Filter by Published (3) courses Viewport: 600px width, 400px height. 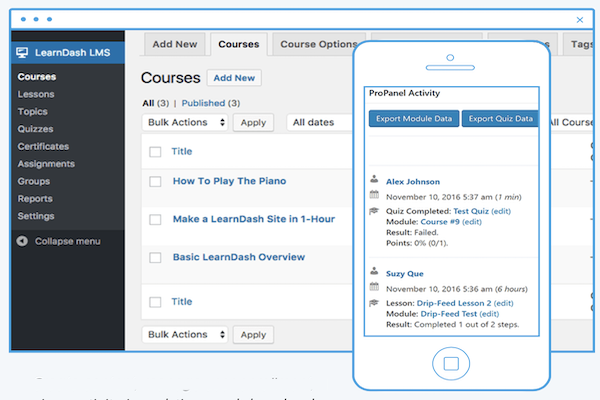[x=211, y=103]
